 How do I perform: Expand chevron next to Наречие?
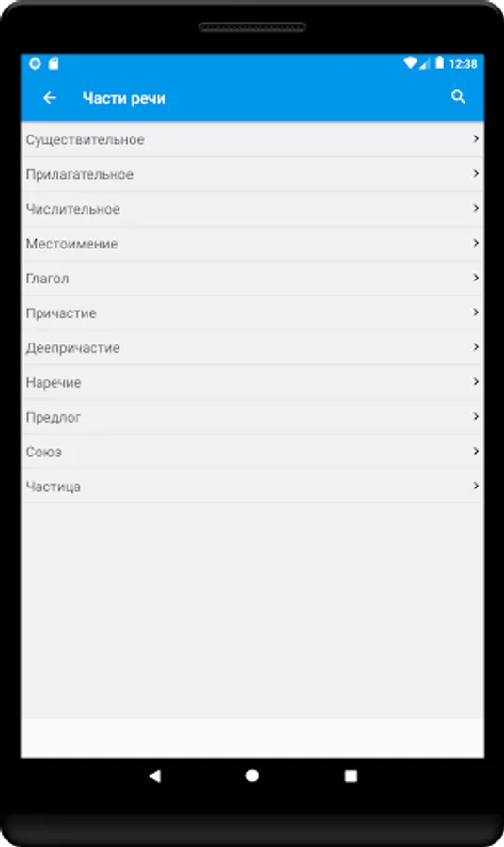tap(476, 382)
